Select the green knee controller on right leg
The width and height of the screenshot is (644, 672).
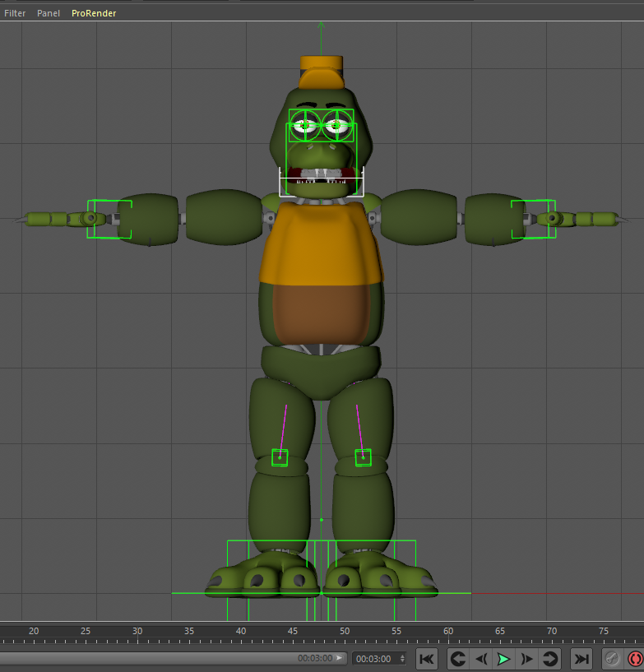pyautogui.click(x=363, y=457)
